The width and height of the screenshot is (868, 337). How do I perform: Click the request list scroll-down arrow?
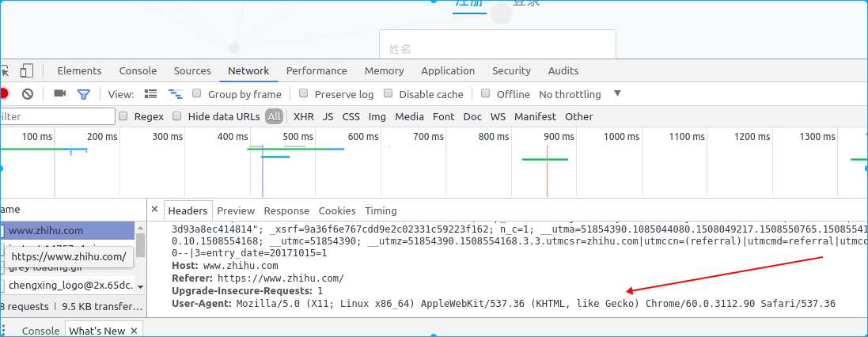pos(141,286)
